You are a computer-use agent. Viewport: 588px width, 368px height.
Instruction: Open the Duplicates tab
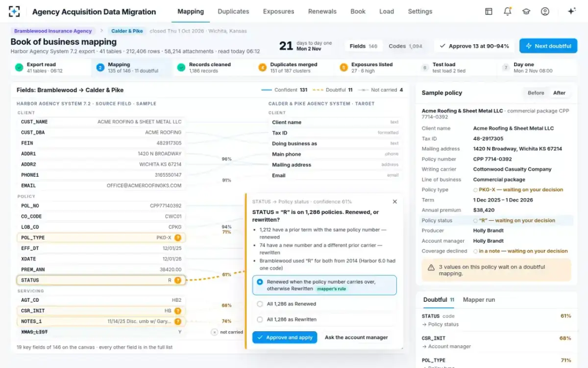[233, 11]
